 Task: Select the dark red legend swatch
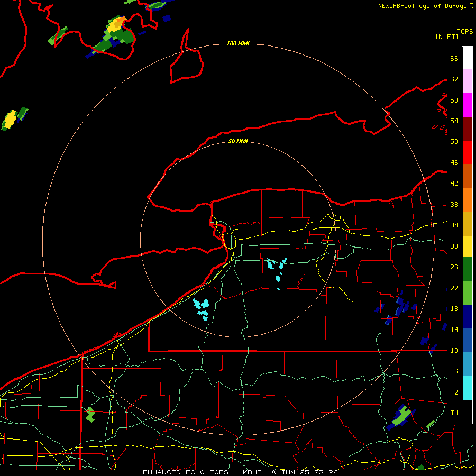tap(467, 129)
